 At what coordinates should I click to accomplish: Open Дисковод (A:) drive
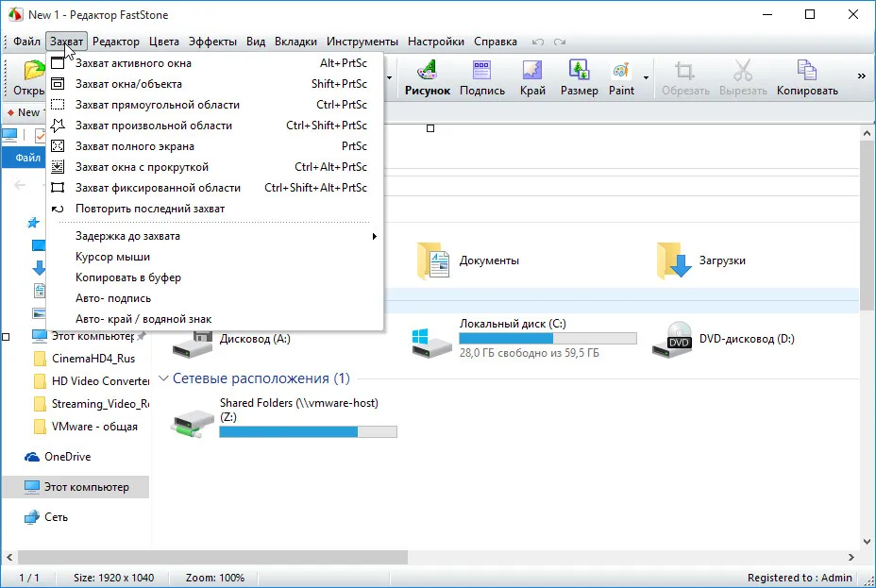pos(230,339)
